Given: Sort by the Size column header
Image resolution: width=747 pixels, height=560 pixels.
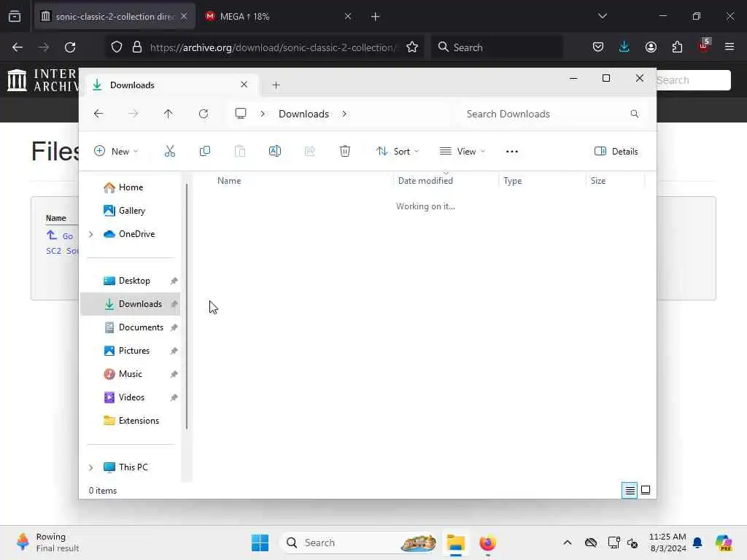Looking at the screenshot, I should tap(598, 181).
